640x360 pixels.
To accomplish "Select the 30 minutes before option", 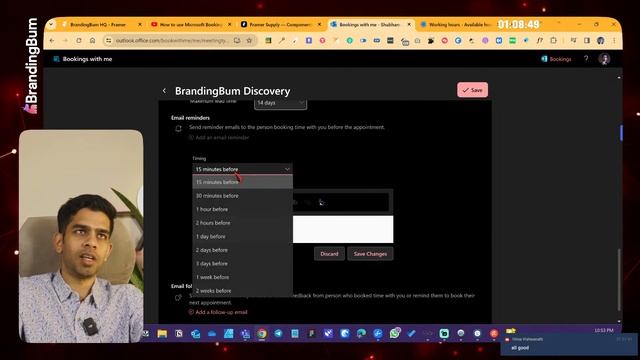I will point(242,196).
